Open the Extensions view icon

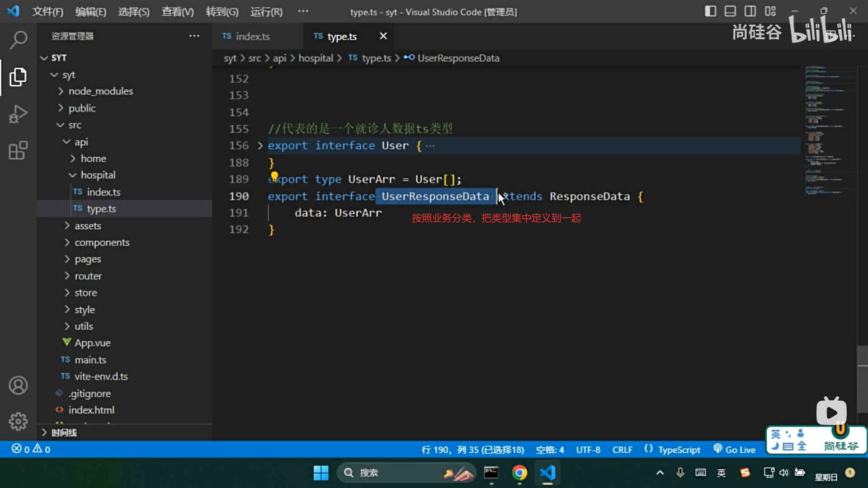(18, 150)
